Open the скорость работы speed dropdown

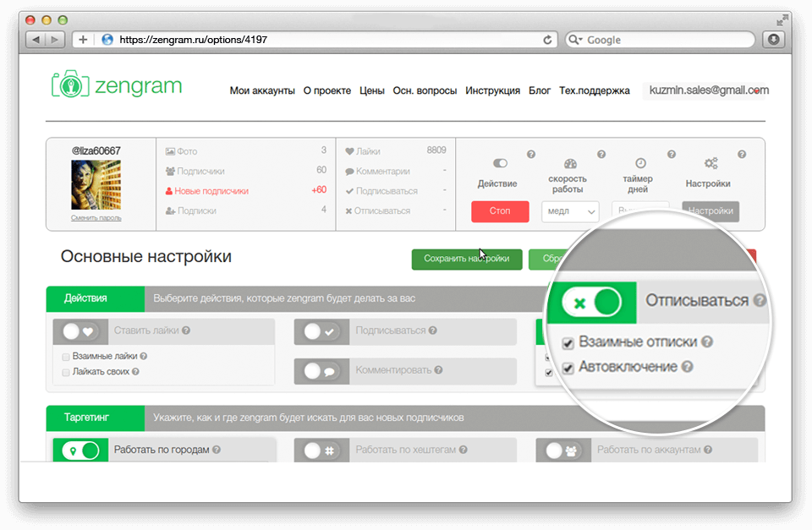tap(570, 211)
